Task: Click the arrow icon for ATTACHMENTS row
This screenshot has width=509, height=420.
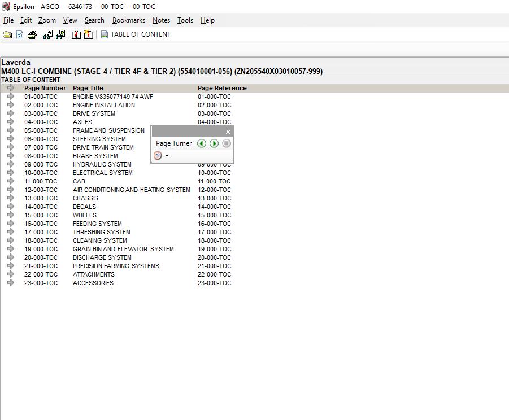Action: 10,274
